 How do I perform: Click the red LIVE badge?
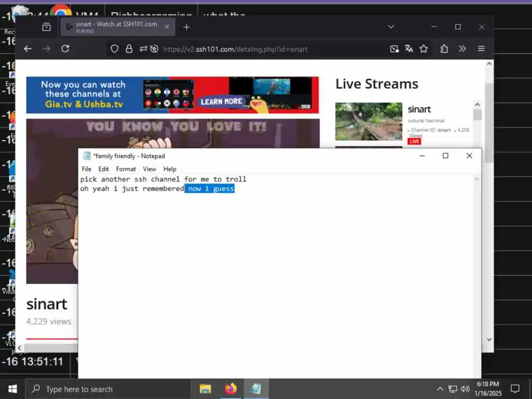[414, 141]
